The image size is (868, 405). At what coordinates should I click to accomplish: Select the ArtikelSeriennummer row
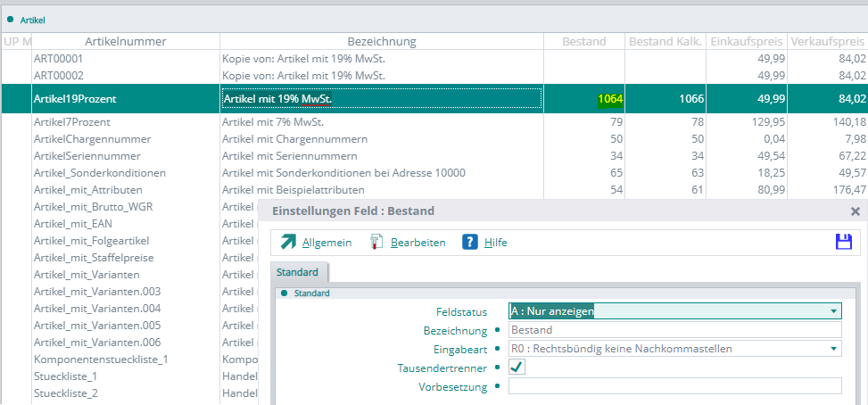coord(92,156)
